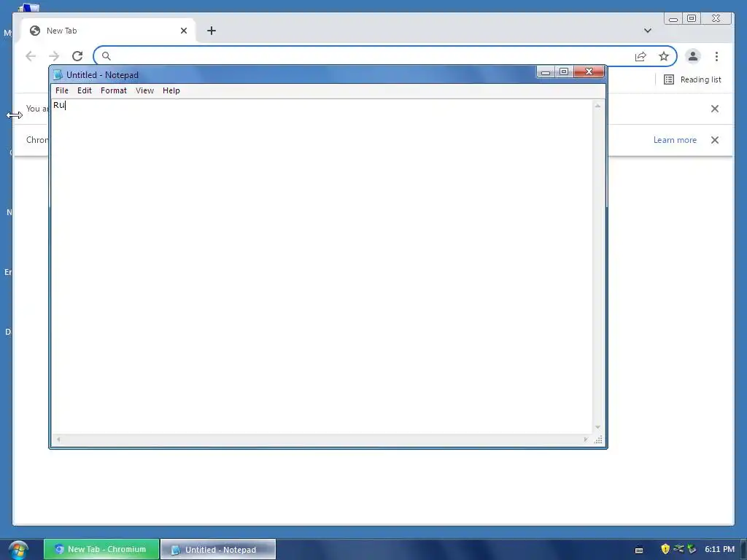Open the Windows Start menu
Screen dimensions: 747x560
(x=18, y=550)
